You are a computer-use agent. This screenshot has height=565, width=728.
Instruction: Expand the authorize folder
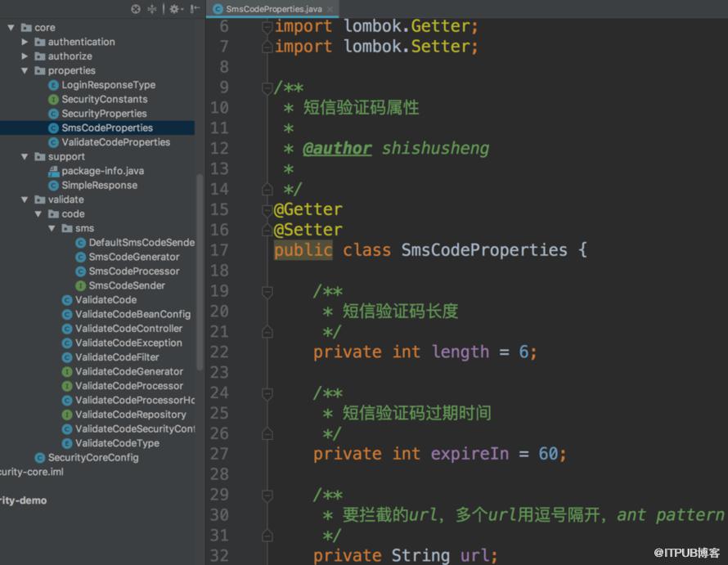coord(25,56)
